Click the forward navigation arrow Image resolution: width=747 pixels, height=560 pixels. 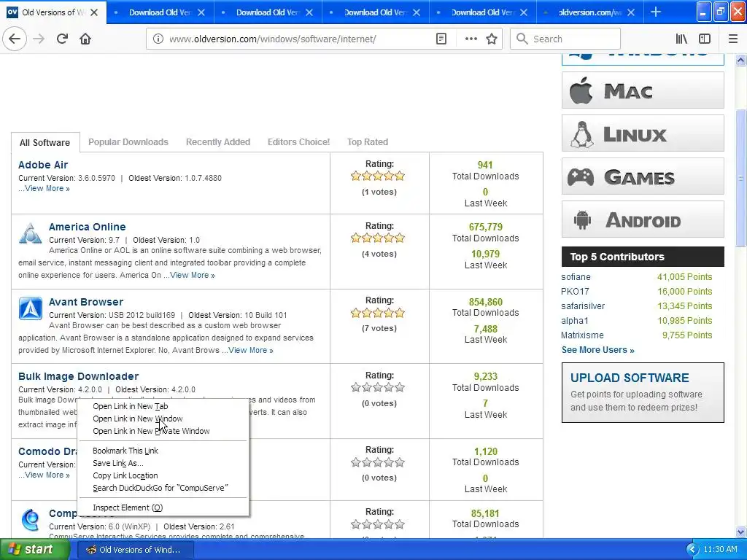point(39,39)
